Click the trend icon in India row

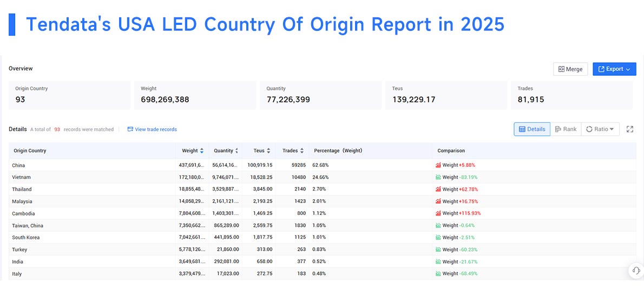tap(438, 262)
